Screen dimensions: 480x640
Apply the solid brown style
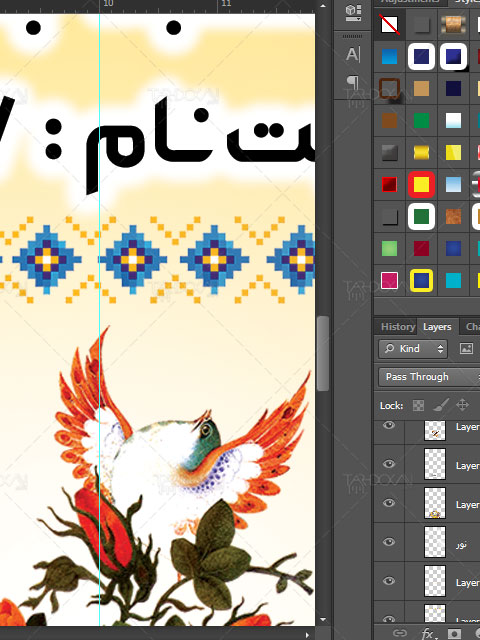(x=389, y=120)
